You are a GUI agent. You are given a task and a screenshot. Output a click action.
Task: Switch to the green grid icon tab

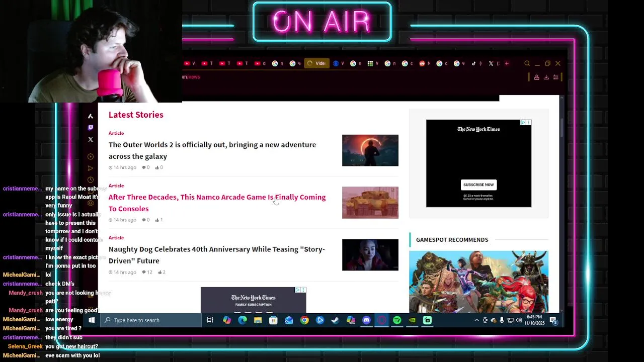click(x=373, y=63)
